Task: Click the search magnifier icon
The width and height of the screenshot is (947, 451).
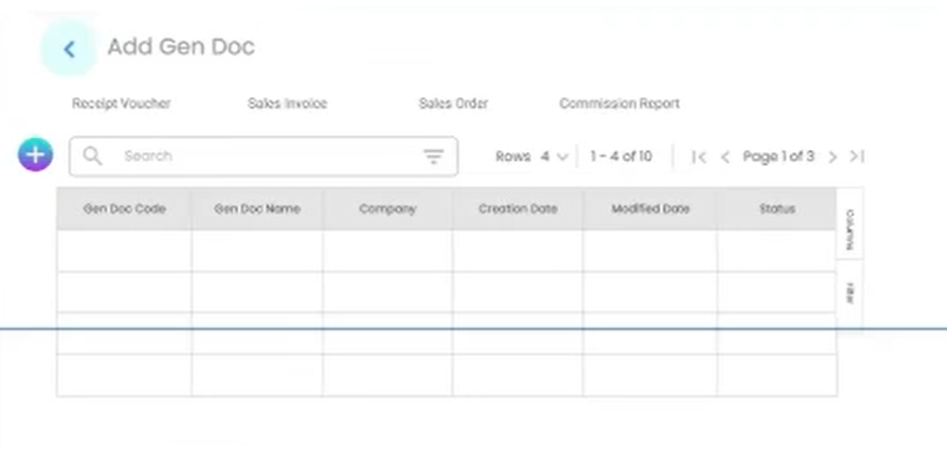Action: [x=93, y=156]
